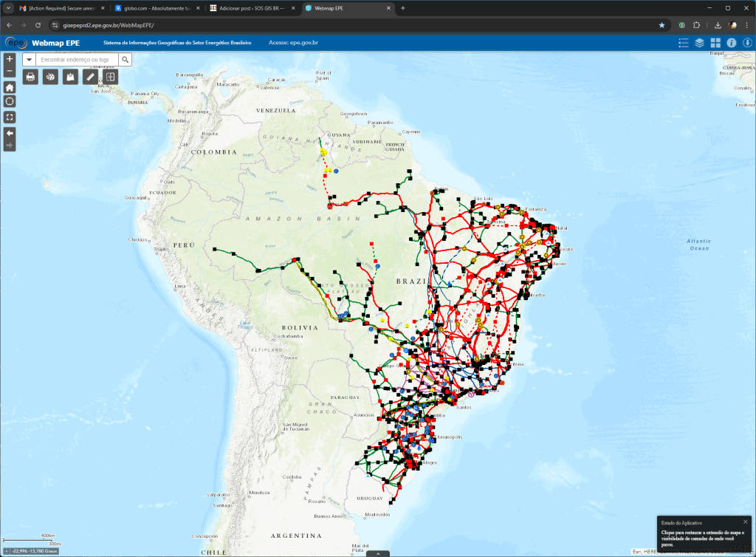Open the Layer List stacked-layers icon
Viewport: 756px width, 557px height.
[x=699, y=43]
